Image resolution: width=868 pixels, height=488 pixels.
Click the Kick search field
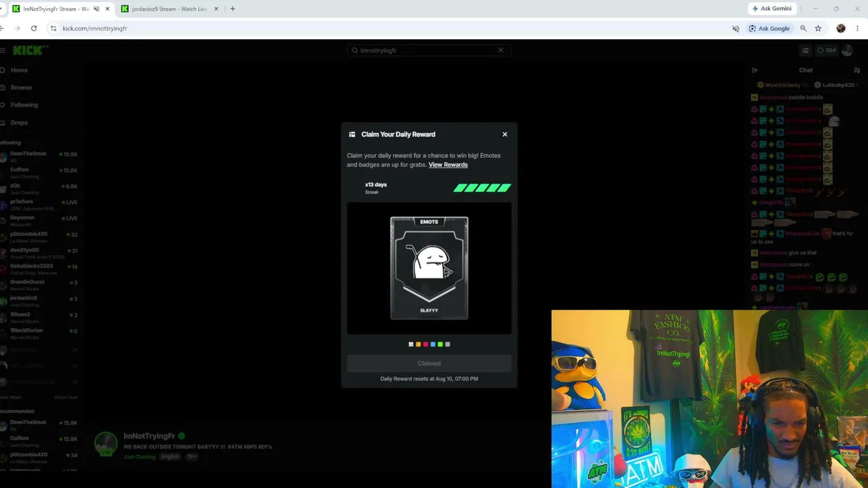(429, 50)
